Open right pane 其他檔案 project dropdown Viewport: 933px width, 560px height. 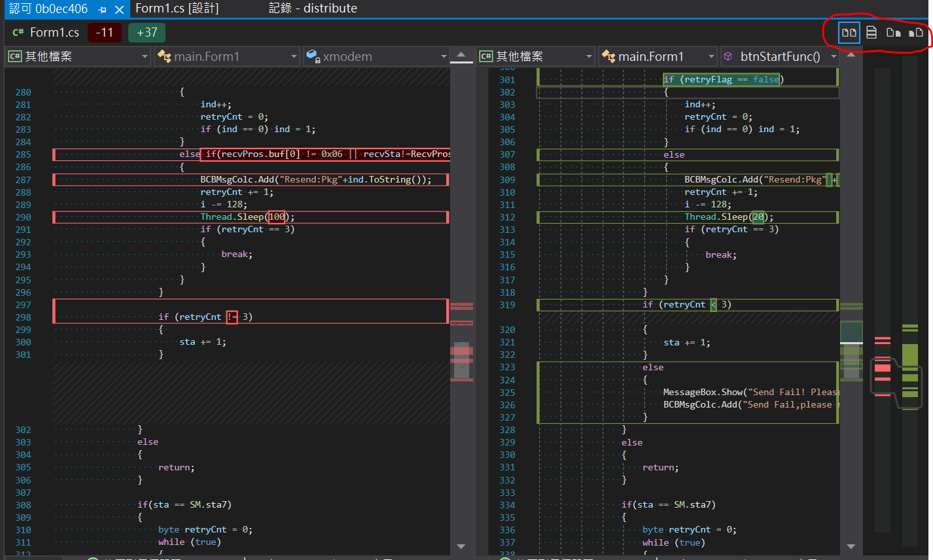click(536, 56)
